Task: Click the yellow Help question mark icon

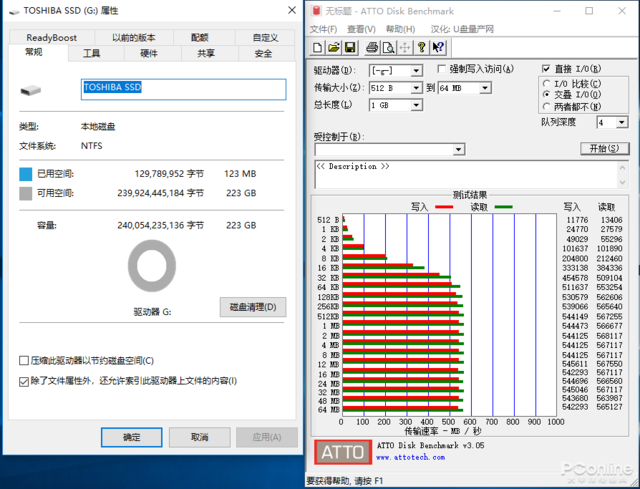Action: [x=422, y=48]
